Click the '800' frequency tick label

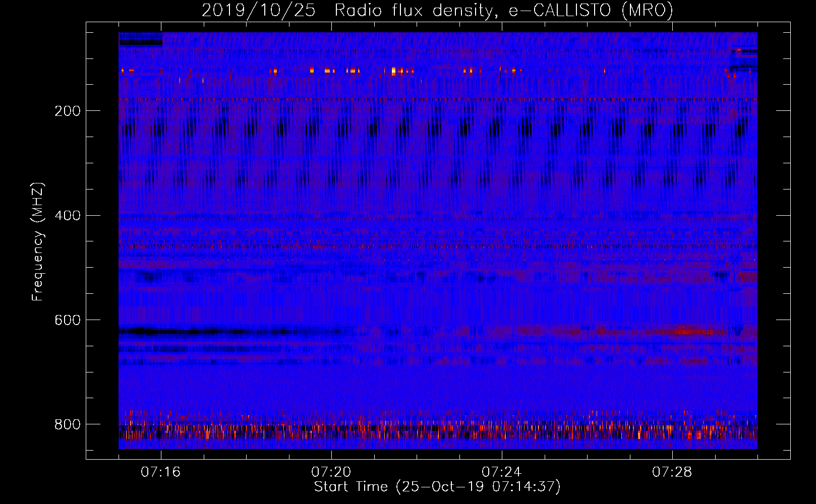tap(68, 424)
